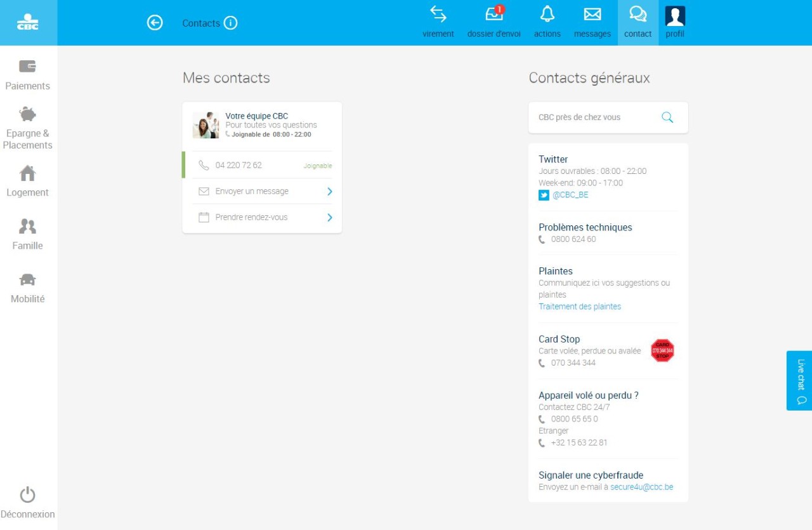Open Paiements wallet icon in sidebar

[28, 66]
